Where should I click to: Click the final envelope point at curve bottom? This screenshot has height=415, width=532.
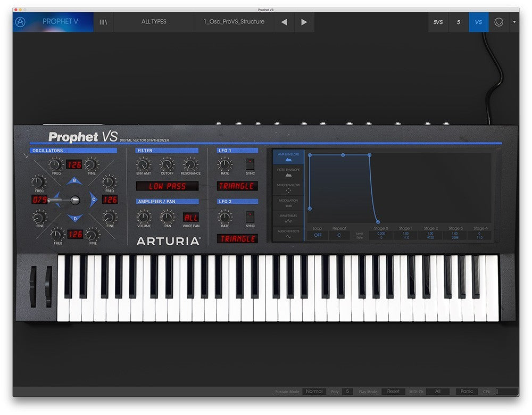click(x=378, y=222)
